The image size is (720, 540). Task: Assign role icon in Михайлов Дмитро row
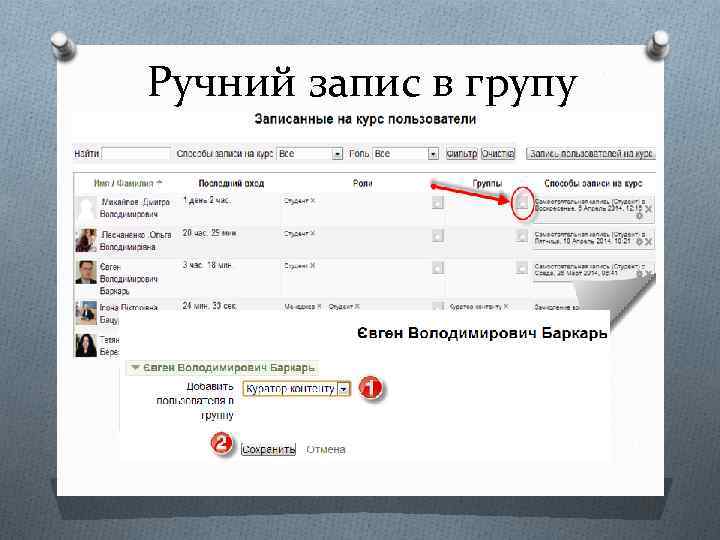438,202
